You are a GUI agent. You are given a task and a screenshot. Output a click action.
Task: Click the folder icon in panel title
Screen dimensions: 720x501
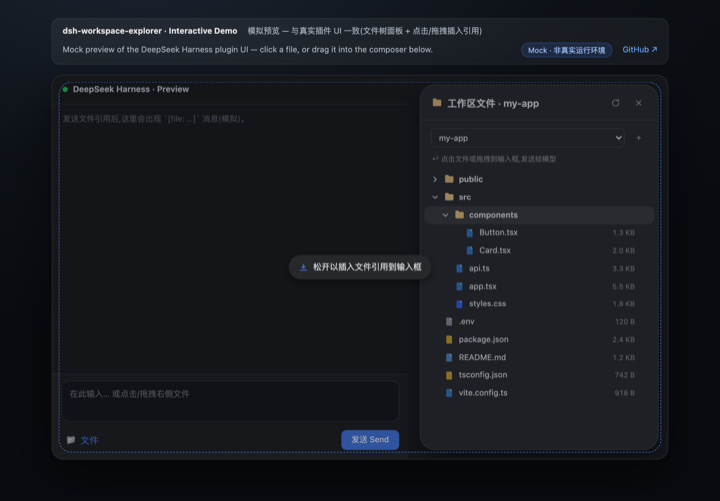(437, 103)
